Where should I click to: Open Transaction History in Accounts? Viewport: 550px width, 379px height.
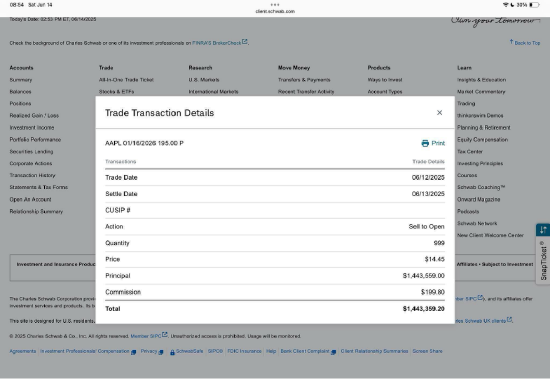point(32,175)
